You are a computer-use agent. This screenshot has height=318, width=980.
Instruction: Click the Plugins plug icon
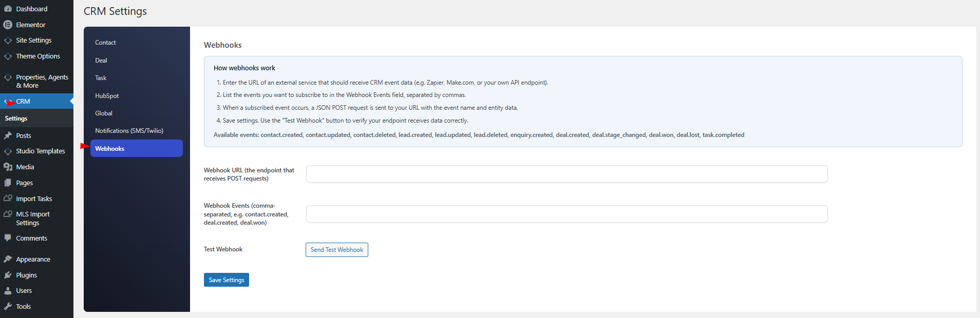coord(8,275)
